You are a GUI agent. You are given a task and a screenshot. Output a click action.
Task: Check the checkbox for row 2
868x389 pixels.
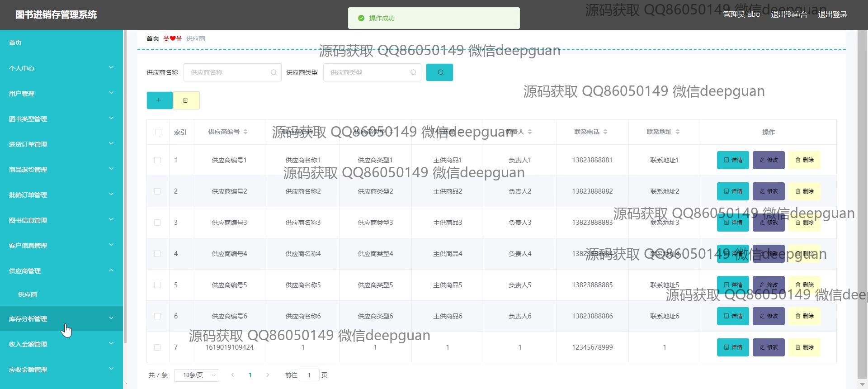(x=157, y=191)
